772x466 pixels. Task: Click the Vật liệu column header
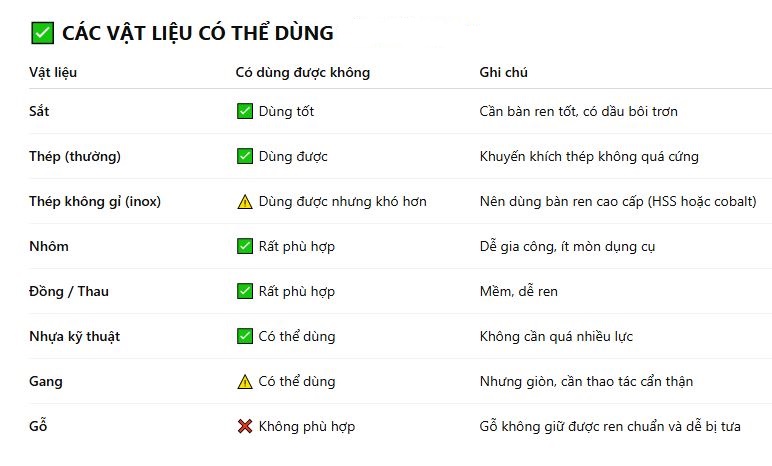pos(53,72)
